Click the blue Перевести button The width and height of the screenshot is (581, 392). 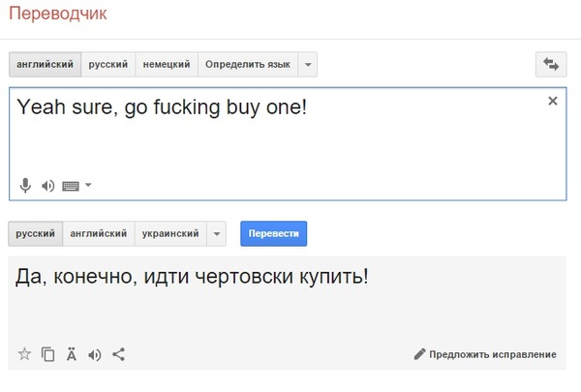click(273, 234)
